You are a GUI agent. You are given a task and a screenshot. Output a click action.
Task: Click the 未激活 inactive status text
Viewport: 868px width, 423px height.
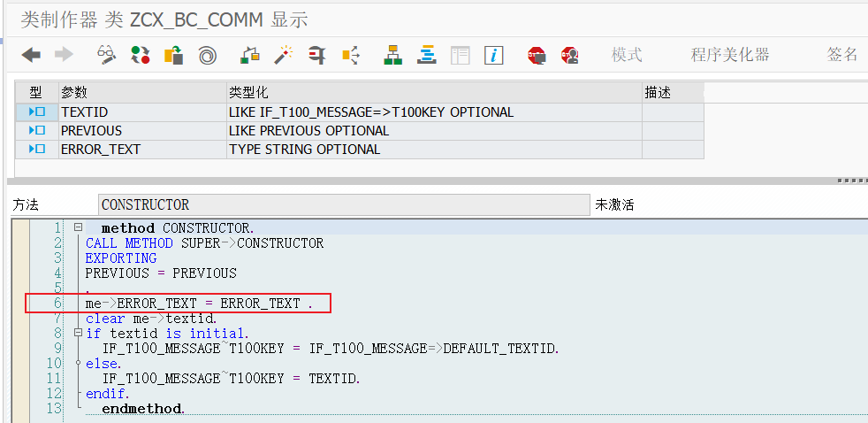614,204
